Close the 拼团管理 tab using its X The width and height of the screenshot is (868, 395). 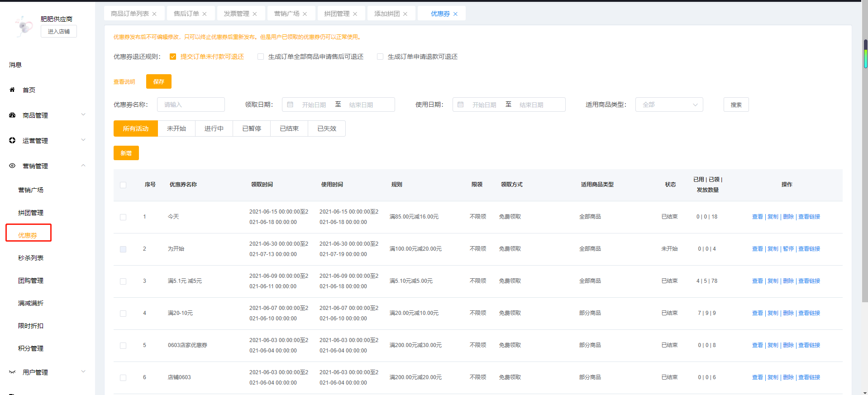point(355,14)
